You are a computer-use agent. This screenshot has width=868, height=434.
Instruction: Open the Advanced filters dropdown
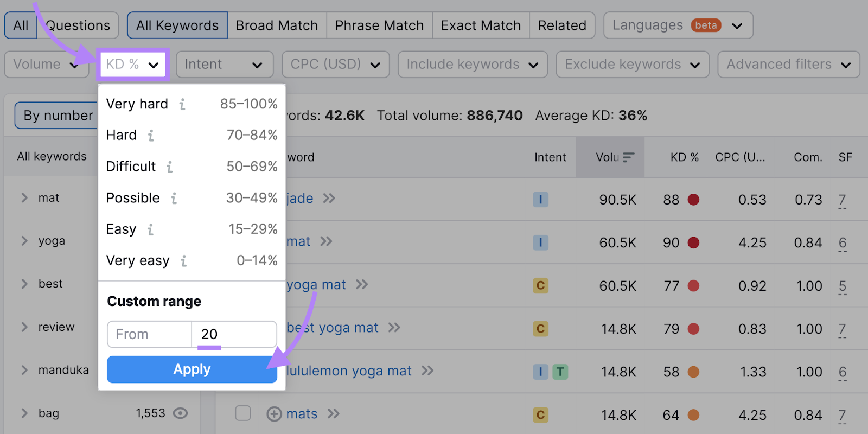coord(789,65)
